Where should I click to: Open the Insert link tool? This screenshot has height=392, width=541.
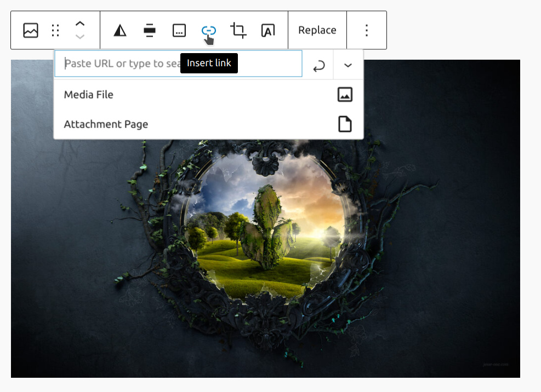208,30
